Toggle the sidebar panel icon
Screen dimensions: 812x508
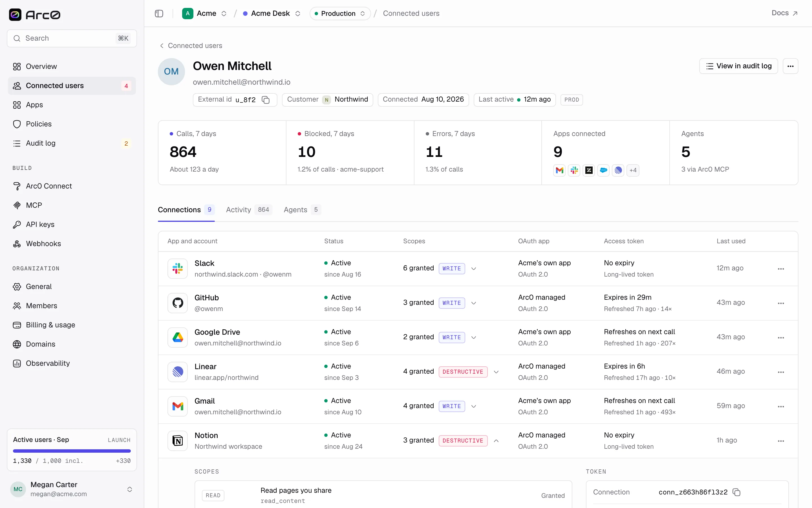pyautogui.click(x=159, y=14)
